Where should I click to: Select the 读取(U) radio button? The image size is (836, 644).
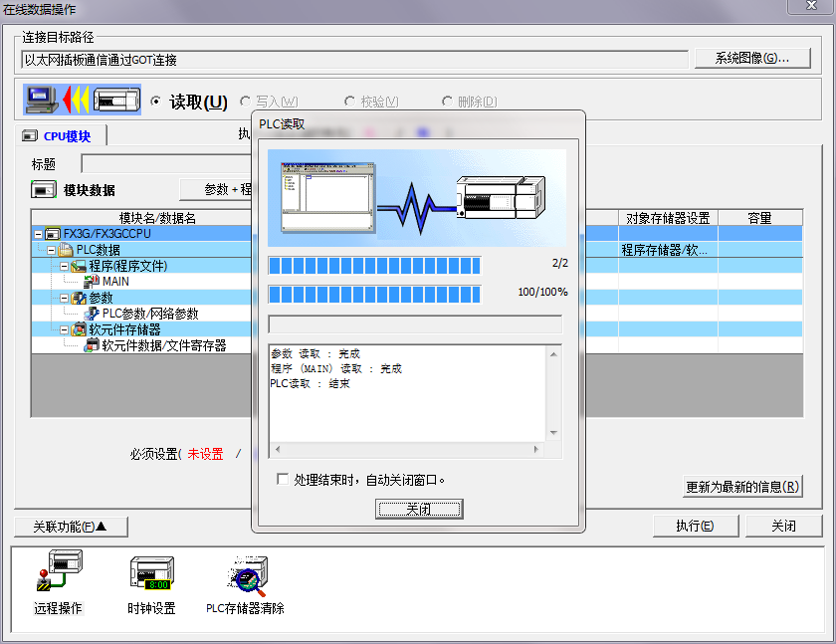click(159, 102)
